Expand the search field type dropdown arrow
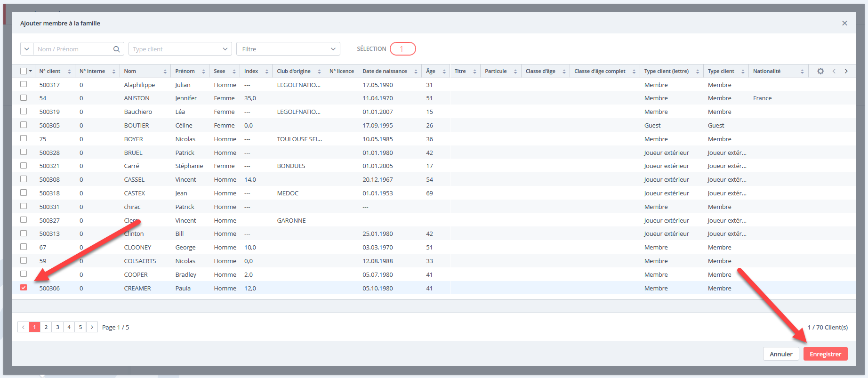The height and width of the screenshot is (378, 868). tap(27, 49)
